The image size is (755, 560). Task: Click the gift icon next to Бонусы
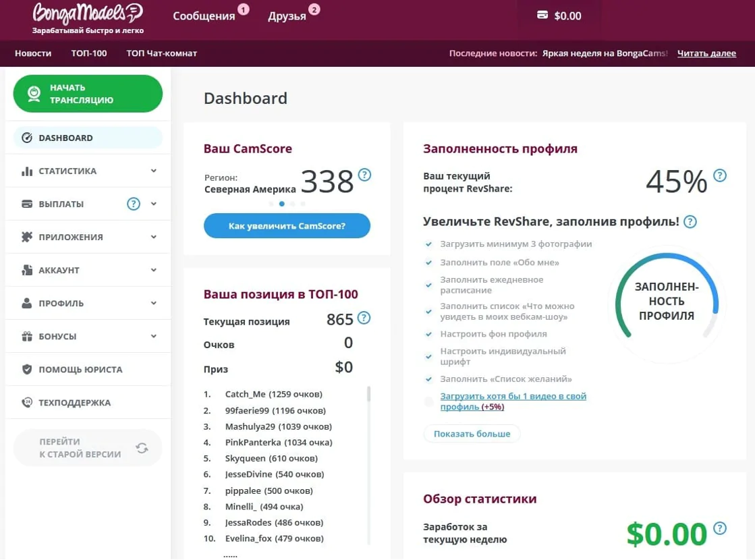point(27,336)
